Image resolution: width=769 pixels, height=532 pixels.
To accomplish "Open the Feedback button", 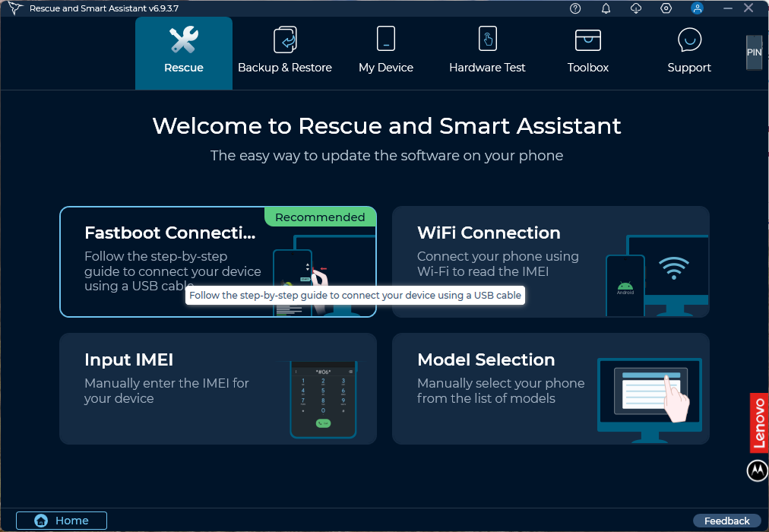I will tap(726, 521).
